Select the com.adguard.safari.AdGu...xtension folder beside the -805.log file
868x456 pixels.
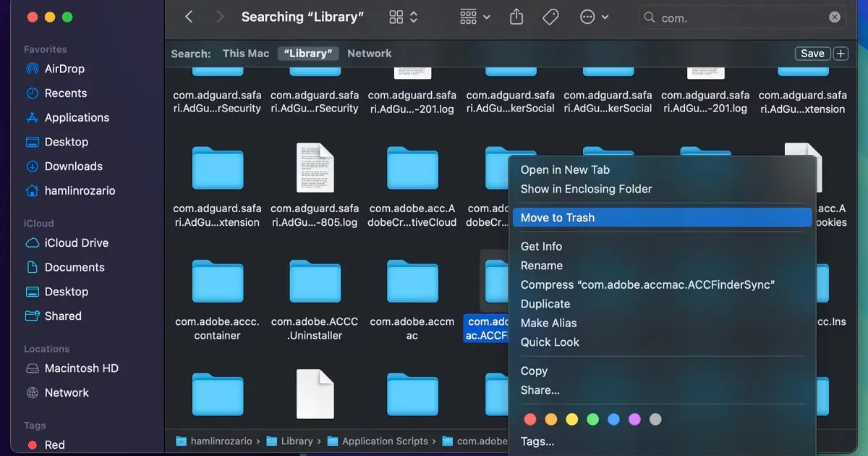[217, 169]
